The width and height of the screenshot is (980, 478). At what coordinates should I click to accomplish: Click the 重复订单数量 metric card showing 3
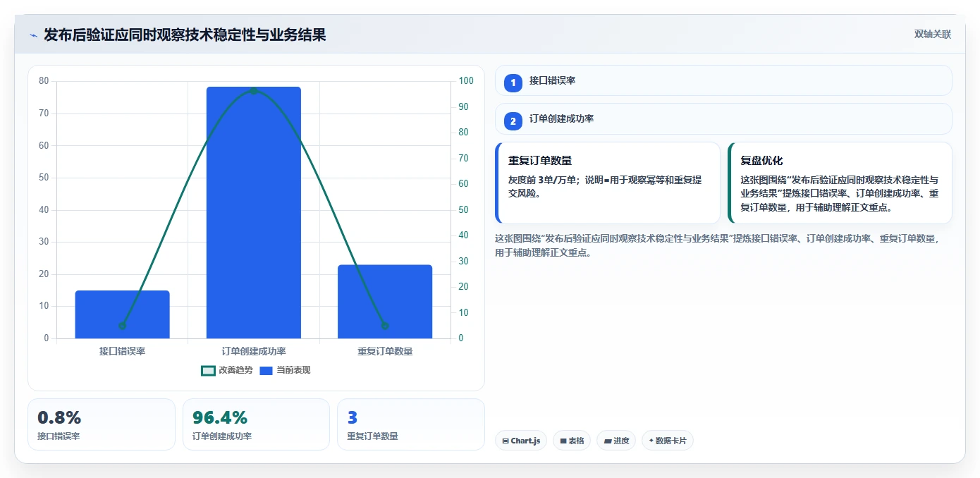click(411, 424)
